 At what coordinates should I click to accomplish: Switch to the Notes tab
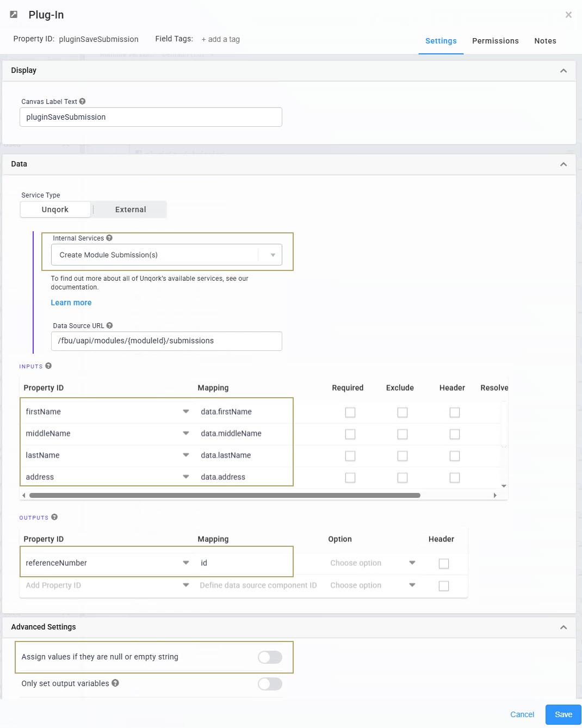coord(546,41)
